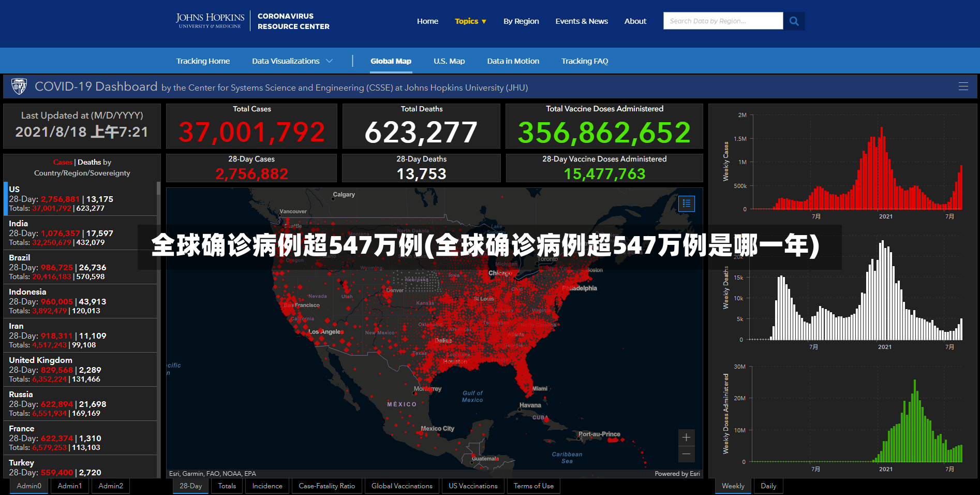Click the 28-Day Deaths value 13,753
This screenshot has width=980, height=495.
(x=421, y=173)
